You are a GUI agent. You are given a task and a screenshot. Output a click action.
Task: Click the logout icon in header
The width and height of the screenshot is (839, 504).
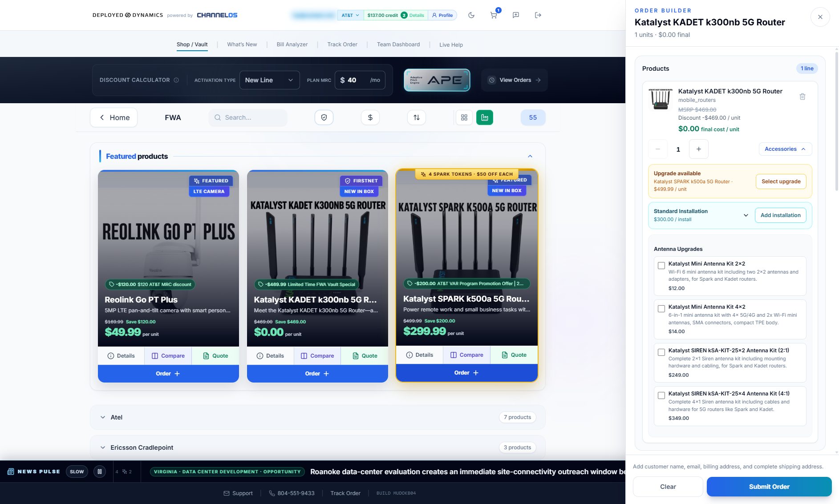click(x=538, y=15)
